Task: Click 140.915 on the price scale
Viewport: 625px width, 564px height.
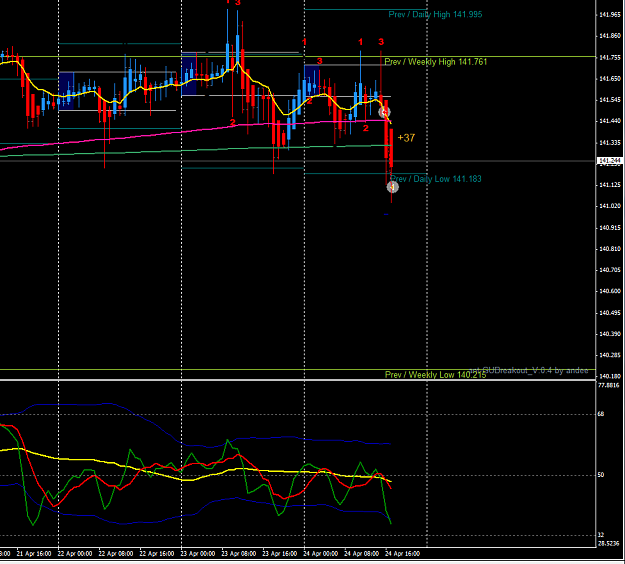Action: pos(610,228)
